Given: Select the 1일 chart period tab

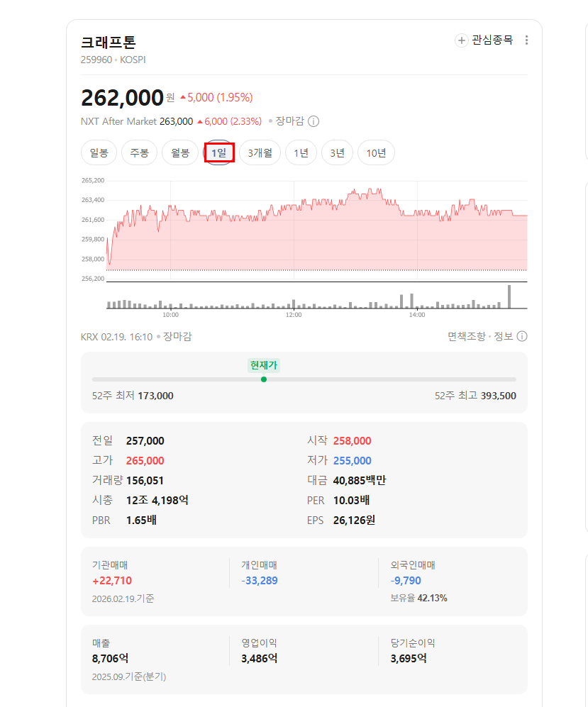Looking at the screenshot, I should tap(218, 153).
